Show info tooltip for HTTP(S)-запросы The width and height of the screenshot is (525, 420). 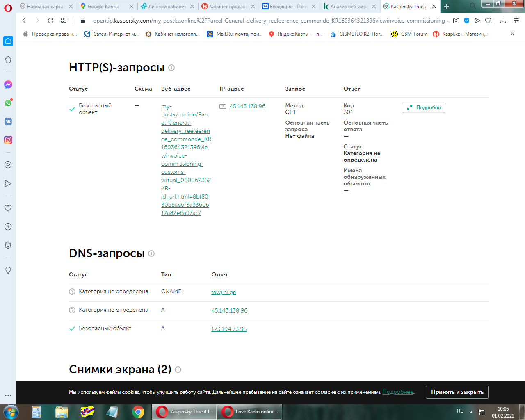(x=171, y=68)
